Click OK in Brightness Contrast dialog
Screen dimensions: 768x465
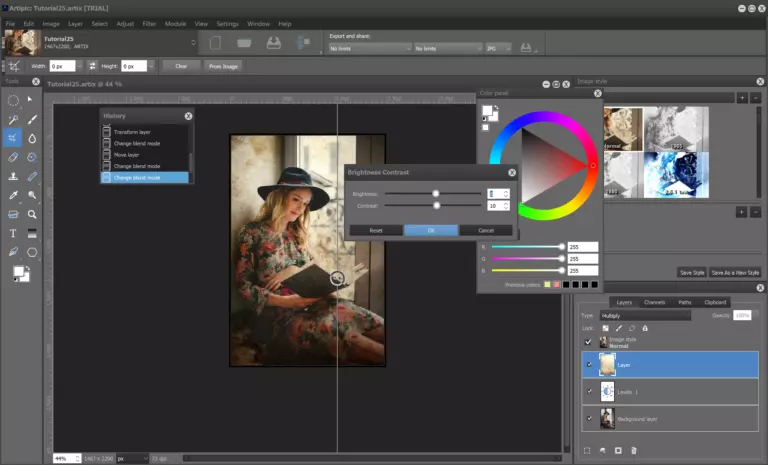click(431, 230)
